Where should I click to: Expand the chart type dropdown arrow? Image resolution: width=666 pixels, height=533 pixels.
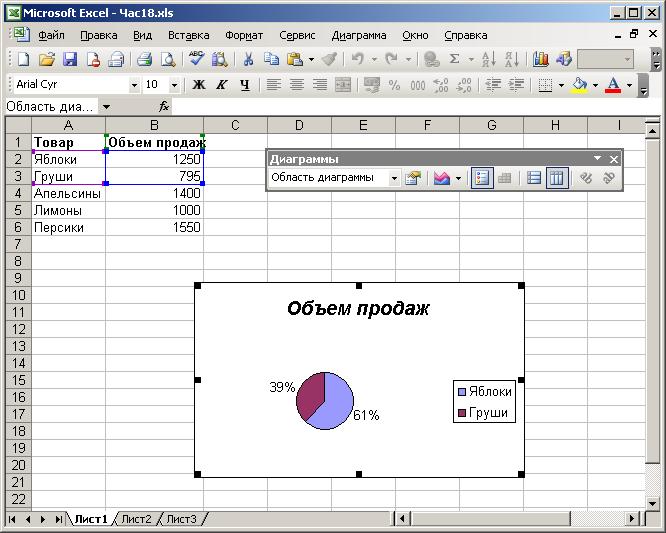click(458, 178)
